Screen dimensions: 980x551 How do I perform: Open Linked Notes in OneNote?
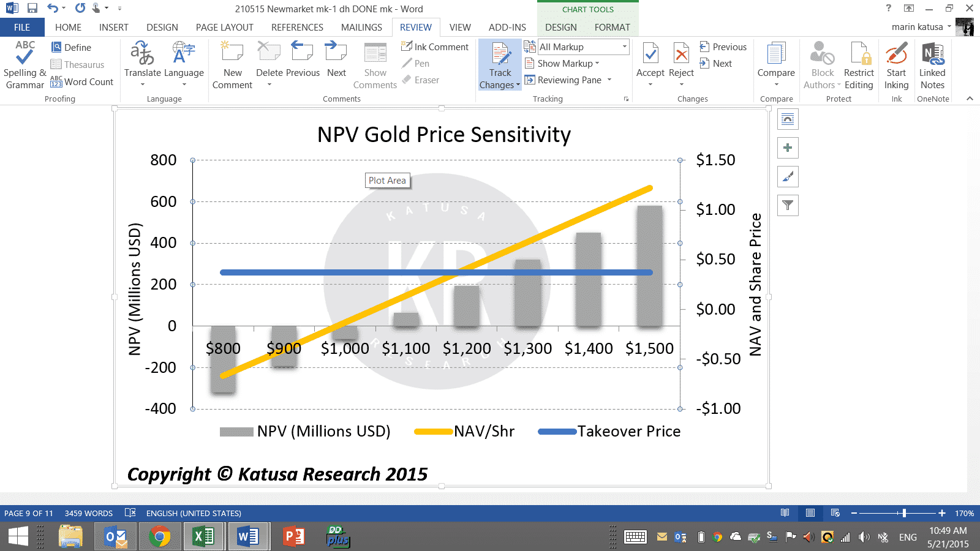[x=932, y=64]
